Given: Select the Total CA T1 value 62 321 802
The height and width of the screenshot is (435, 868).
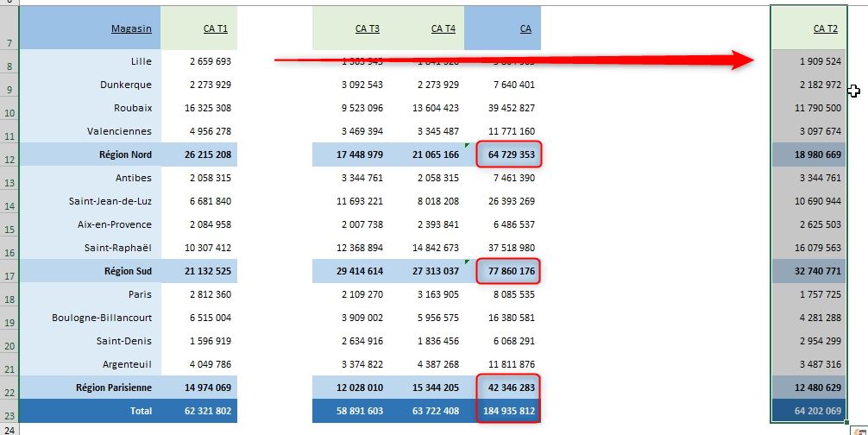Looking at the screenshot, I should coord(199,411).
